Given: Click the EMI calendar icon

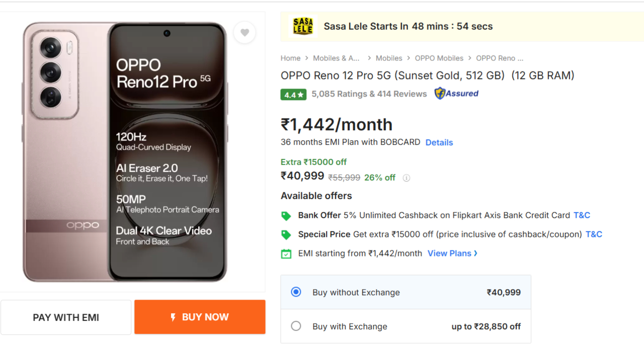Looking at the screenshot, I should pyautogui.click(x=286, y=254).
